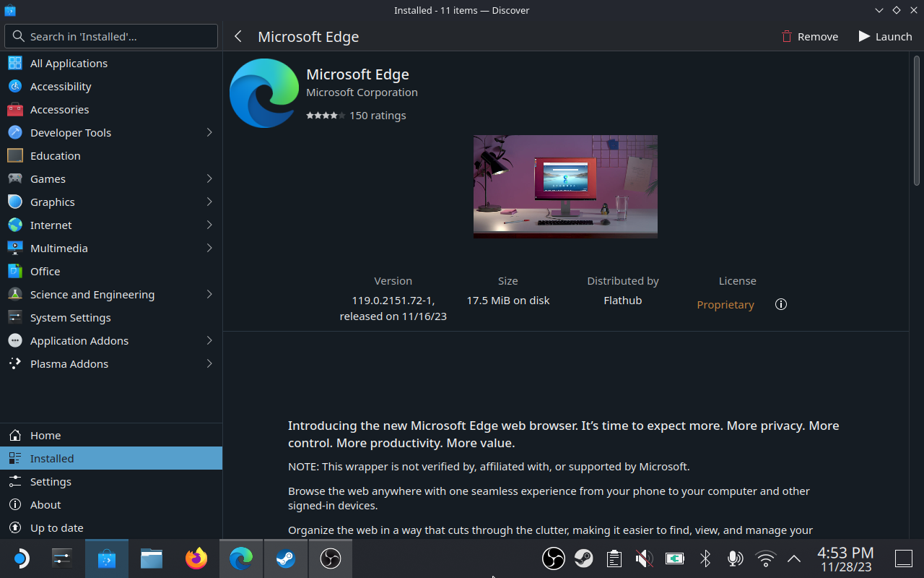
Task: Click the Accessibility category icon
Action: (x=15, y=86)
